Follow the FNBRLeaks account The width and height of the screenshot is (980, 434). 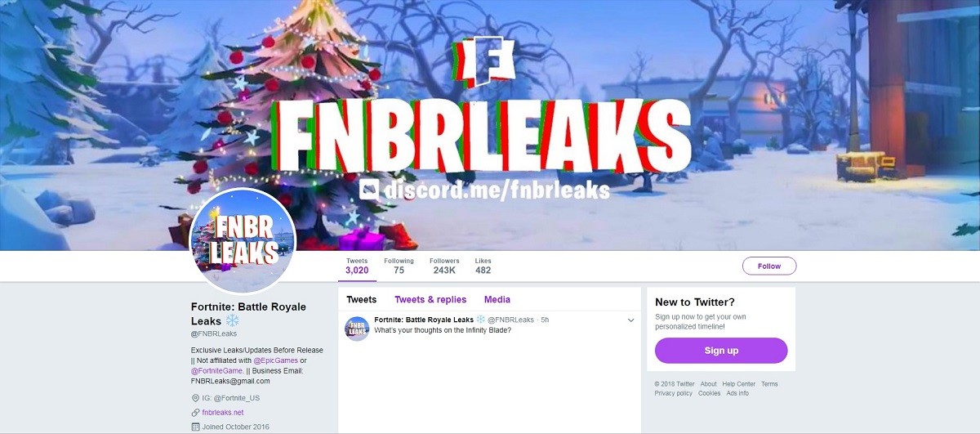pyautogui.click(x=769, y=266)
